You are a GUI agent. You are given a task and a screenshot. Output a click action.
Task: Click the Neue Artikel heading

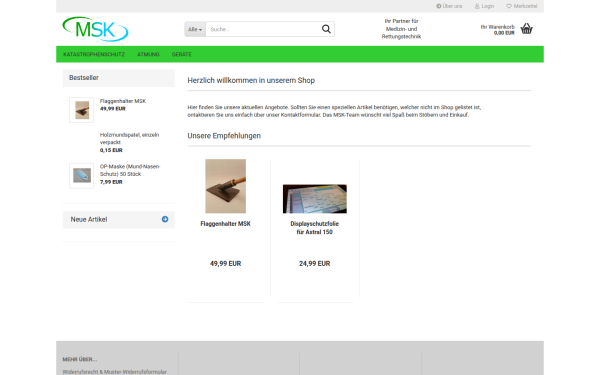point(89,219)
